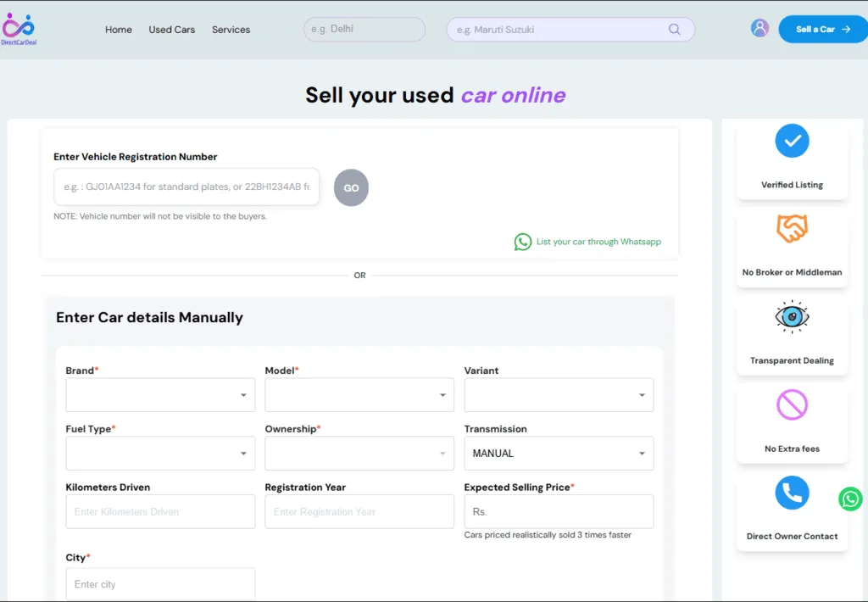Click the Sell a Car button
The height and width of the screenshot is (602, 868).
(x=823, y=30)
